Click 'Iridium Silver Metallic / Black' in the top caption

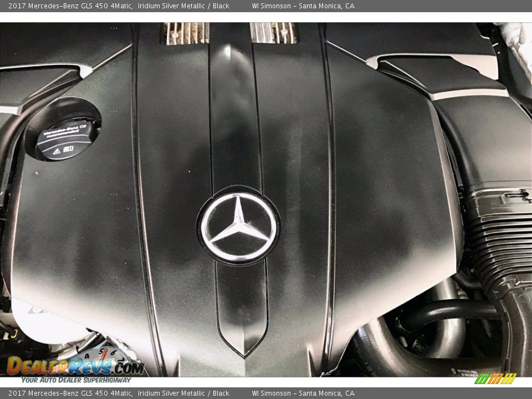(x=183, y=6)
